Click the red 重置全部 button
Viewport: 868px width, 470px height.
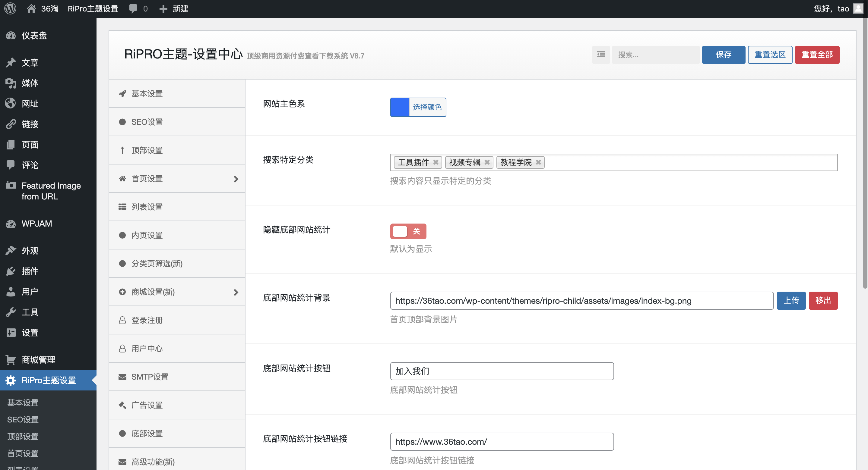(817, 55)
